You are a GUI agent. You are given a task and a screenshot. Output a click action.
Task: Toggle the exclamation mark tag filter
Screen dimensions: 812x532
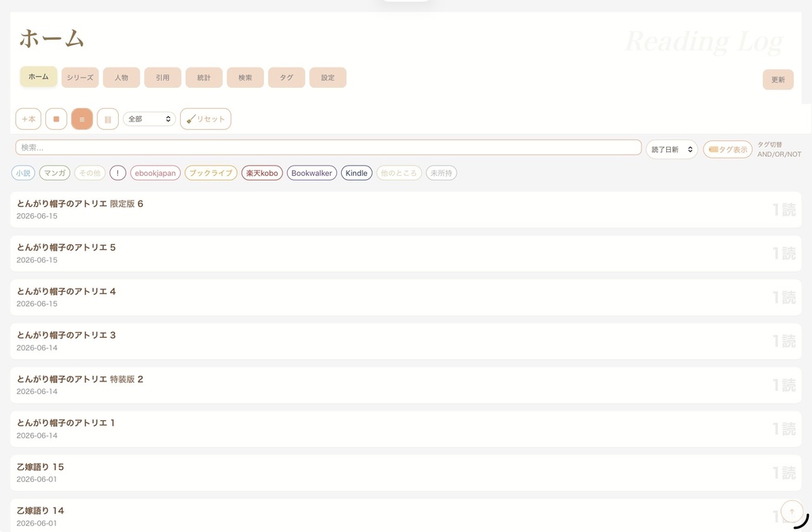tap(117, 173)
